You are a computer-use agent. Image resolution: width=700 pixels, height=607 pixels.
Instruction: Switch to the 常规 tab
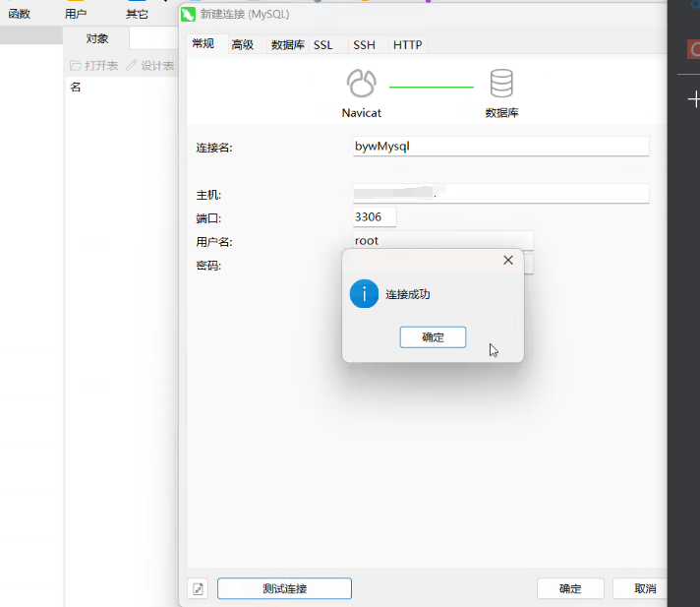point(207,43)
